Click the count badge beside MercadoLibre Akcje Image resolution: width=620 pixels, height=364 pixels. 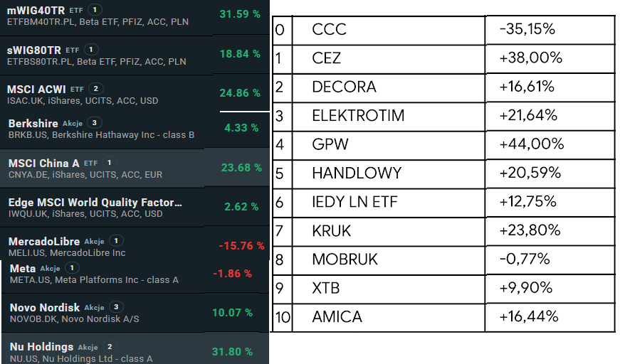(x=117, y=241)
